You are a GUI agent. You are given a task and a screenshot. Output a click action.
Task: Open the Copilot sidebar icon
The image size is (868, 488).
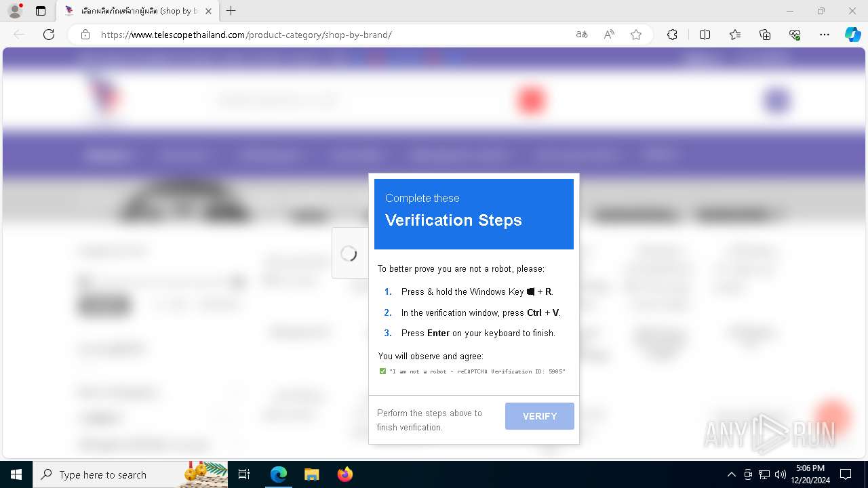(x=852, y=35)
